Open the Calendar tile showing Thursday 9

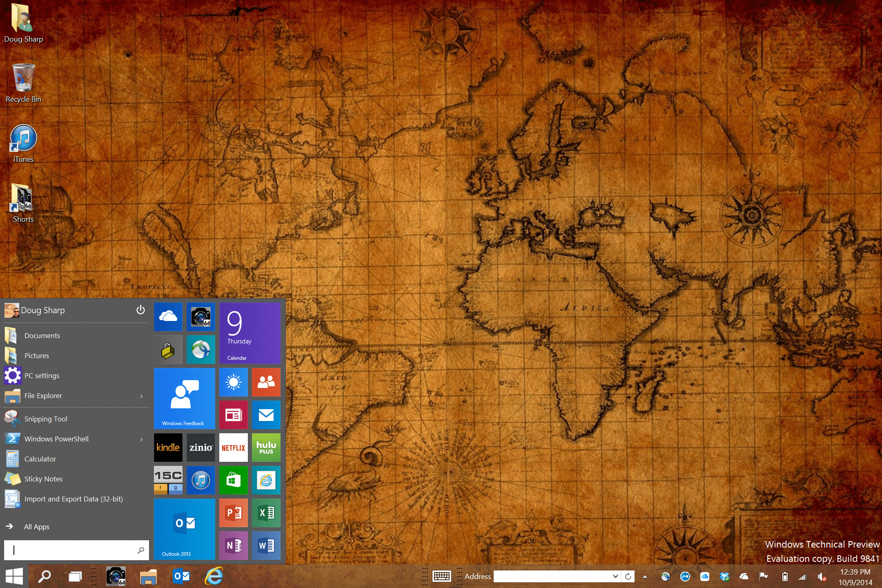point(249,333)
